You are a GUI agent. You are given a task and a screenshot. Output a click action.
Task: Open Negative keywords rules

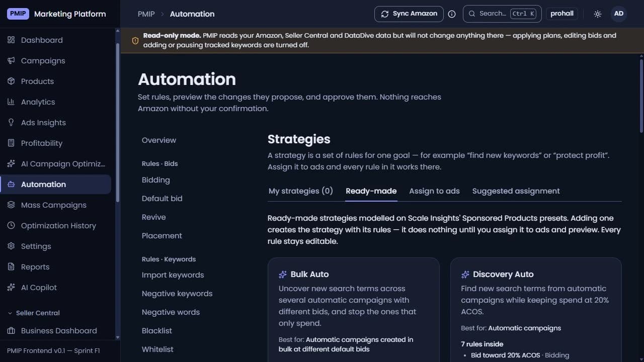pos(177,294)
